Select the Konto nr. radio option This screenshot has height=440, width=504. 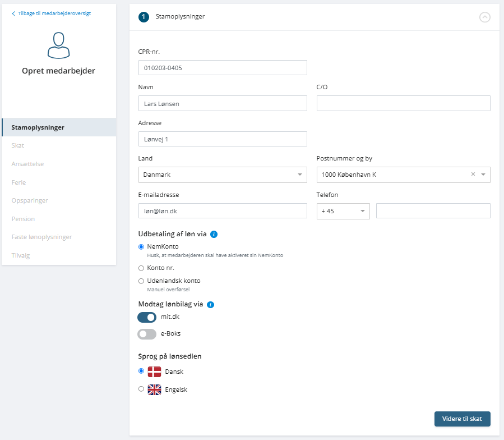141,268
